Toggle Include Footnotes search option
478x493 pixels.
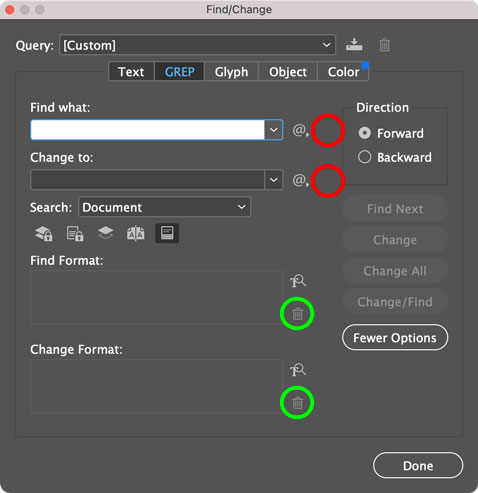[x=167, y=233]
